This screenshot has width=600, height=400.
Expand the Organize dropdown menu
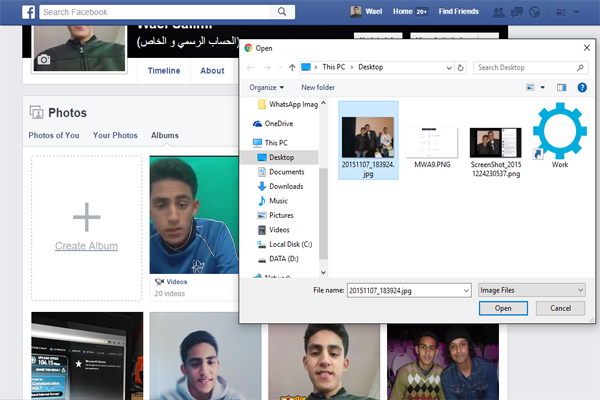[266, 87]
